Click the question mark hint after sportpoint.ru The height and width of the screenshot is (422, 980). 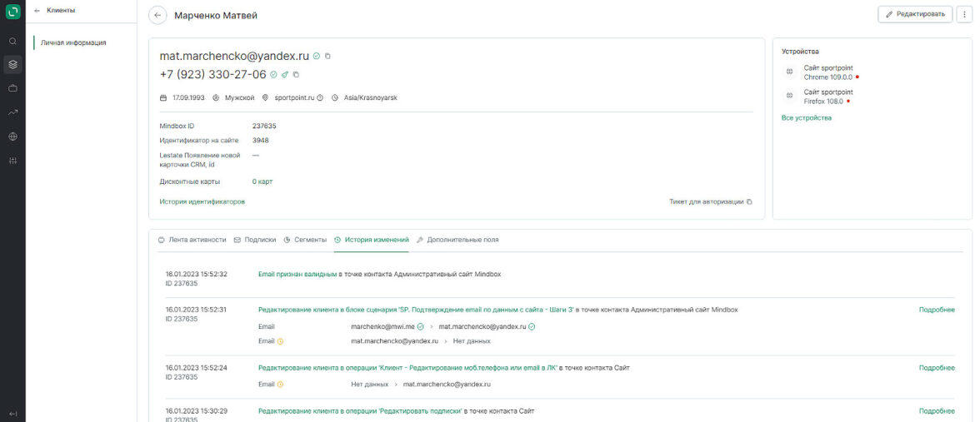[320, 98]
